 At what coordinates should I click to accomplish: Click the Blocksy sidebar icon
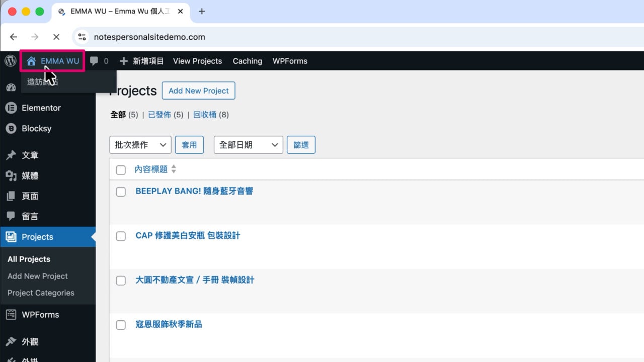pyautogui.click(x=11, y=128)
